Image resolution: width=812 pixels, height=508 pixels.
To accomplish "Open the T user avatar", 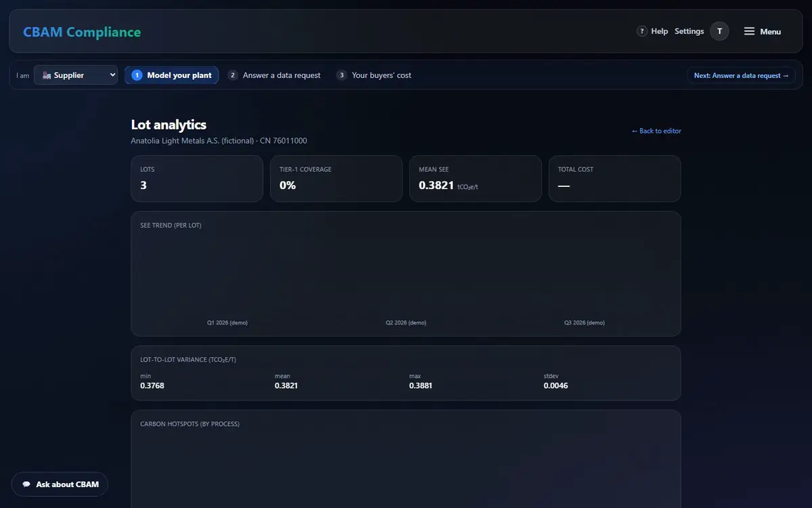I will (x=719, y=31).
